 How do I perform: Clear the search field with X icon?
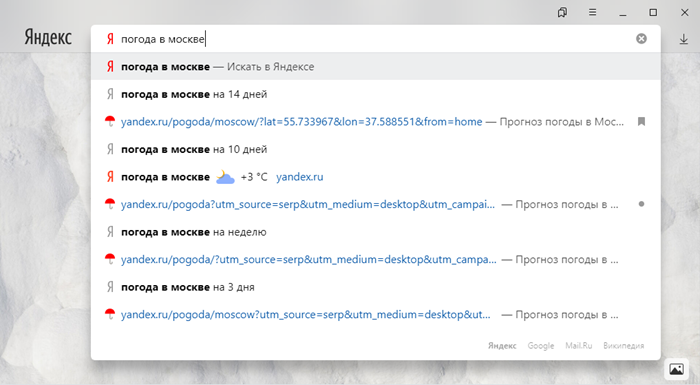pyautogui.click(x=641, y=39)
